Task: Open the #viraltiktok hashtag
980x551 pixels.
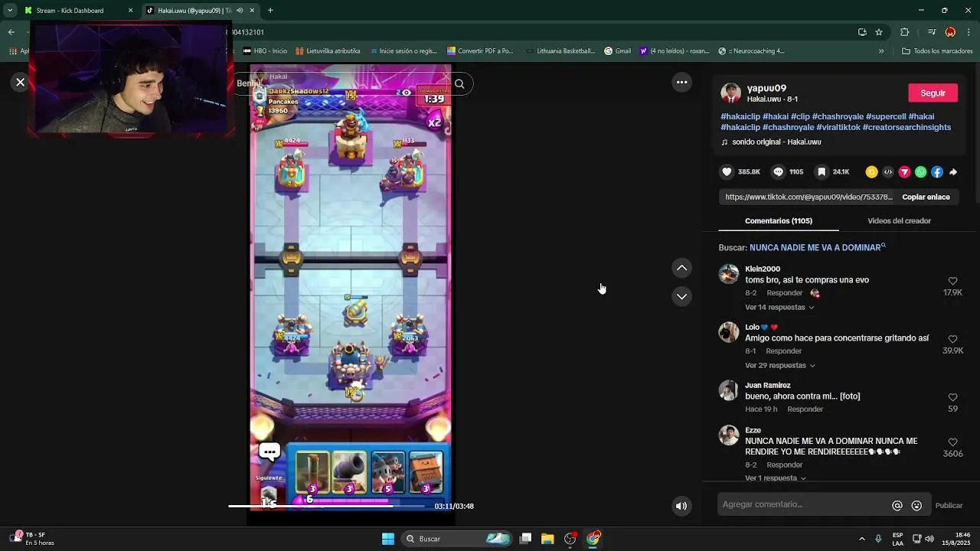Action: 838,127
